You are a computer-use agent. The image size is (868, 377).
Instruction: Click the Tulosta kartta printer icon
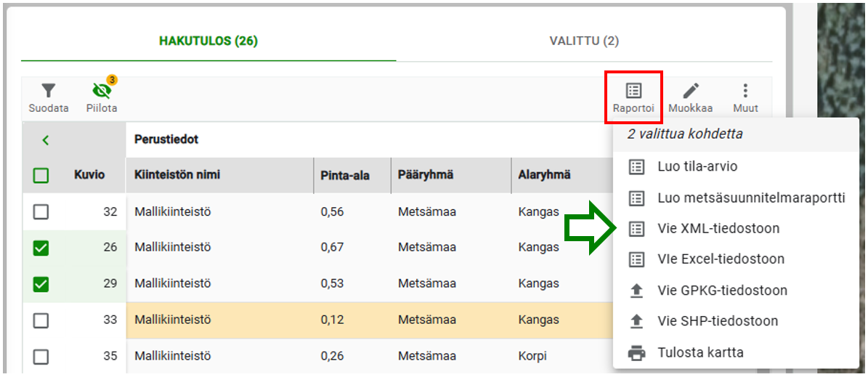point(636,352)
